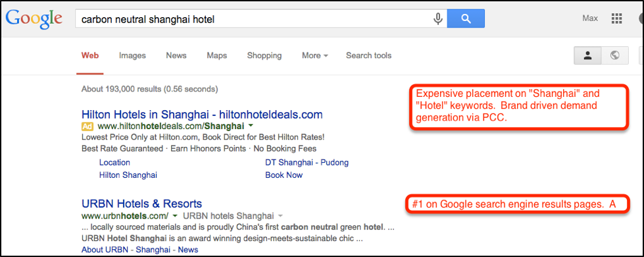
Task: Open the Max account name
Action: pos(590,18)
